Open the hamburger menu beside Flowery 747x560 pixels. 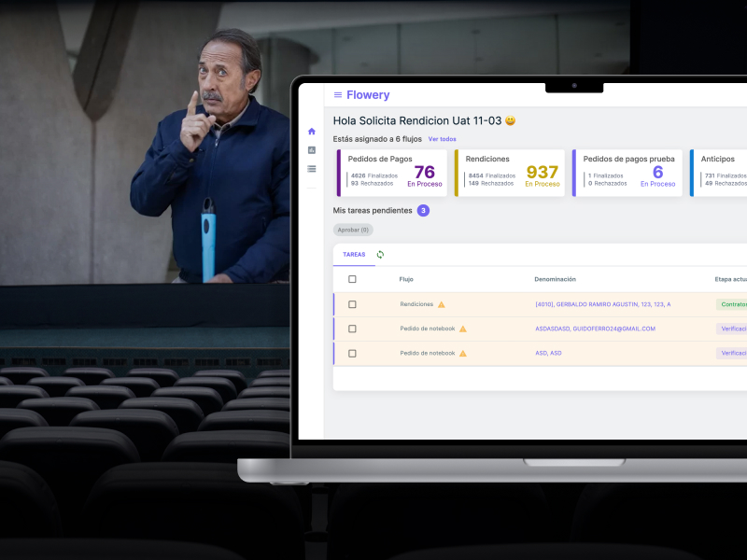(x=338, y=95)
